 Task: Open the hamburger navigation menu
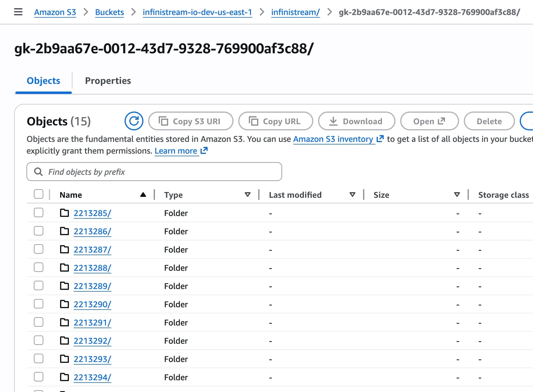pyautogui.click(x=18, y=12)
